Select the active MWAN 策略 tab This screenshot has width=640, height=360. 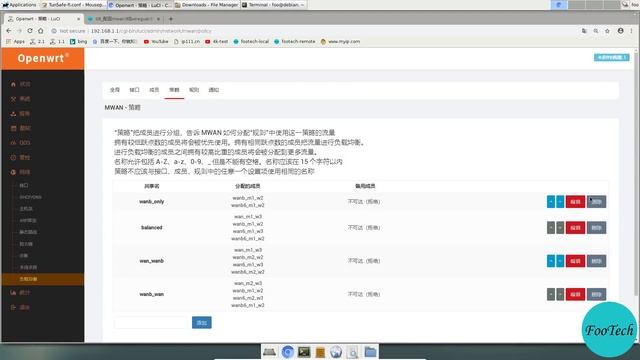point(174,90)
